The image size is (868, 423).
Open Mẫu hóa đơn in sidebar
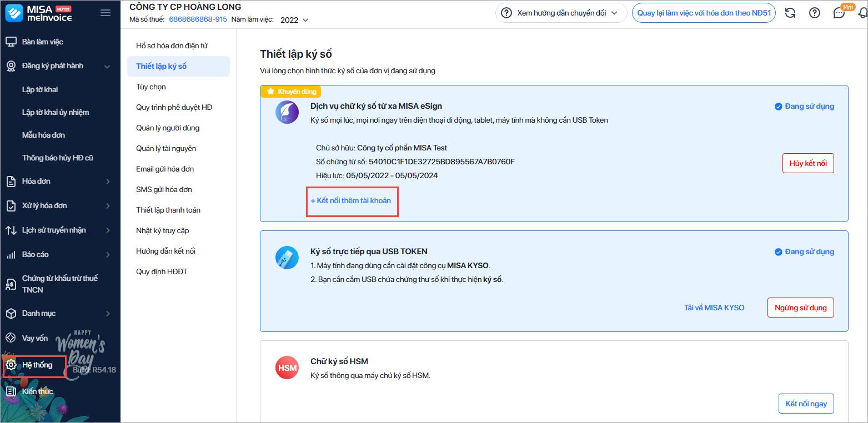click(43, 135)
